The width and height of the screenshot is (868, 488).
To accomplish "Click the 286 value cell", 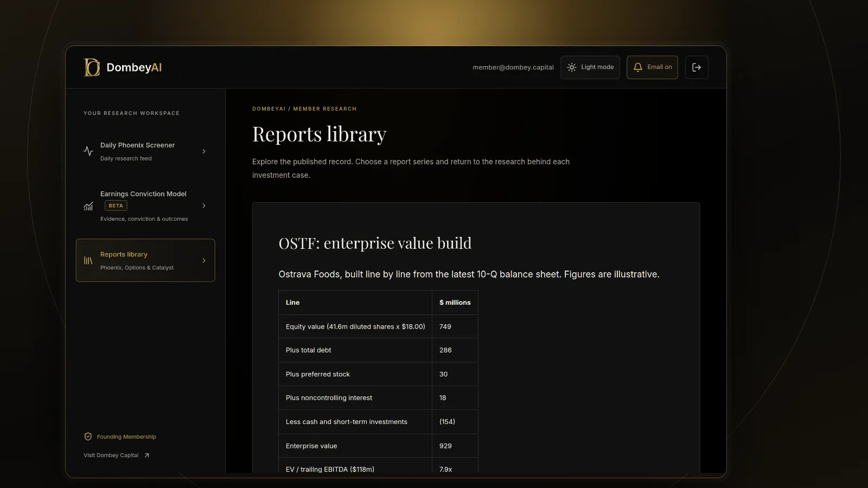I will [455, 350].
